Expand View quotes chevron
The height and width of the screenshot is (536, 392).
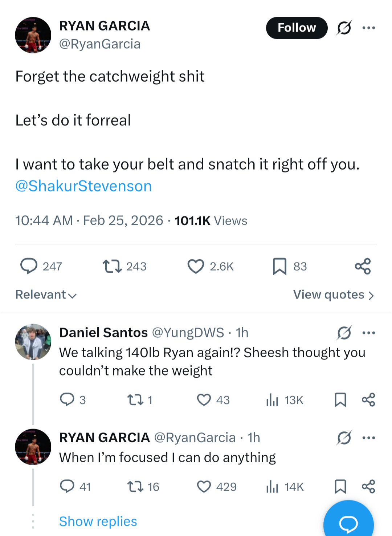[371, 295]
